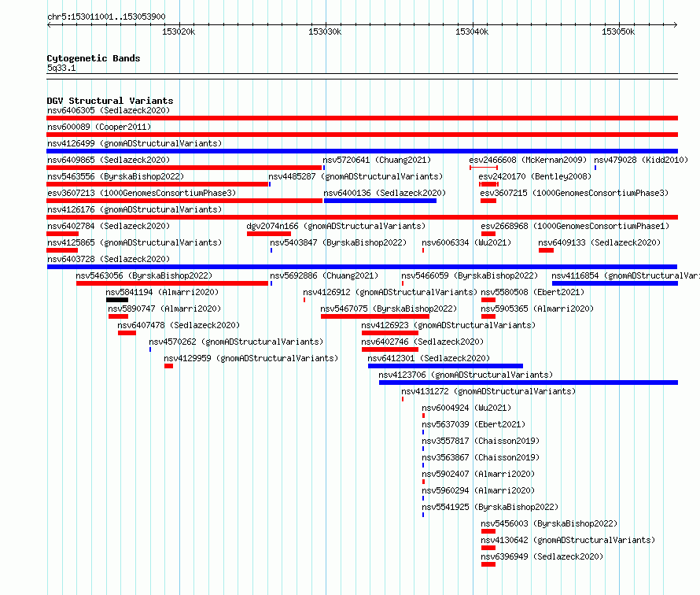The height and width of the screenshot is (595, 700).
Task: Click the nsv6406305 (Sedlazeck2020) variant label
Action: (109, 110)
